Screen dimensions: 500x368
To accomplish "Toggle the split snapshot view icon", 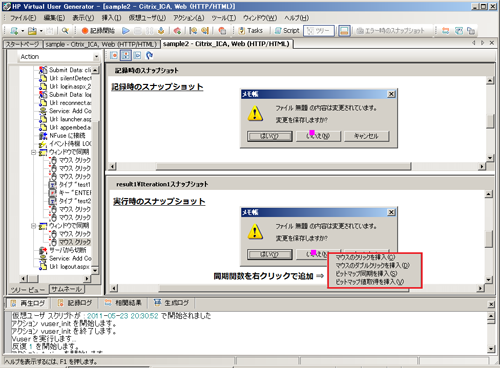I will [x=126, y=55].
